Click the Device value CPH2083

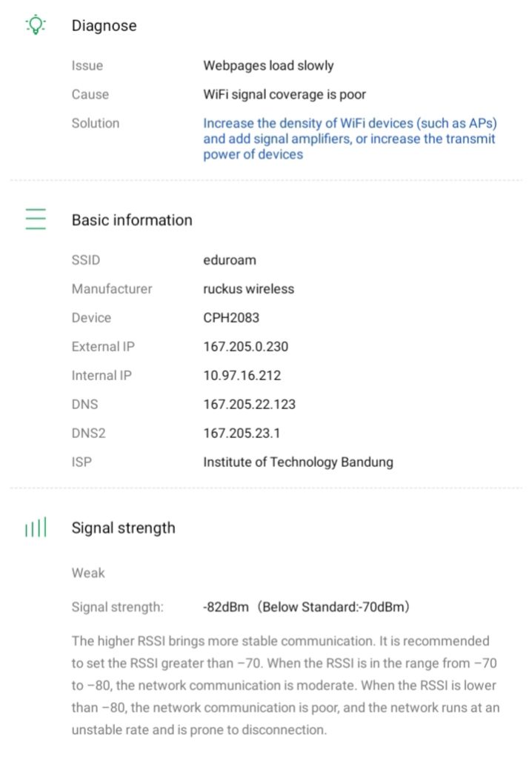231,318
